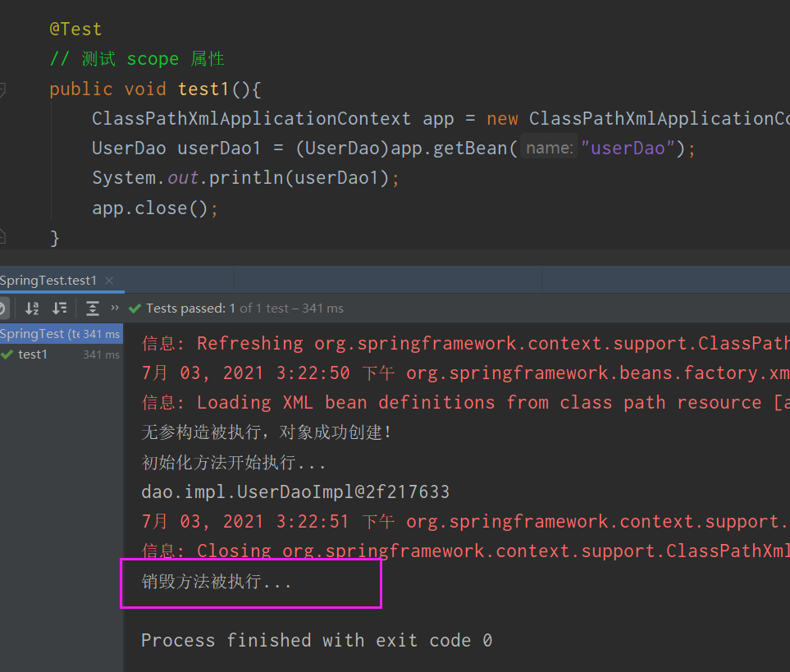Click the "初始化方法开始执行..." output line
The image size is (790, 672).
[234, 463]
